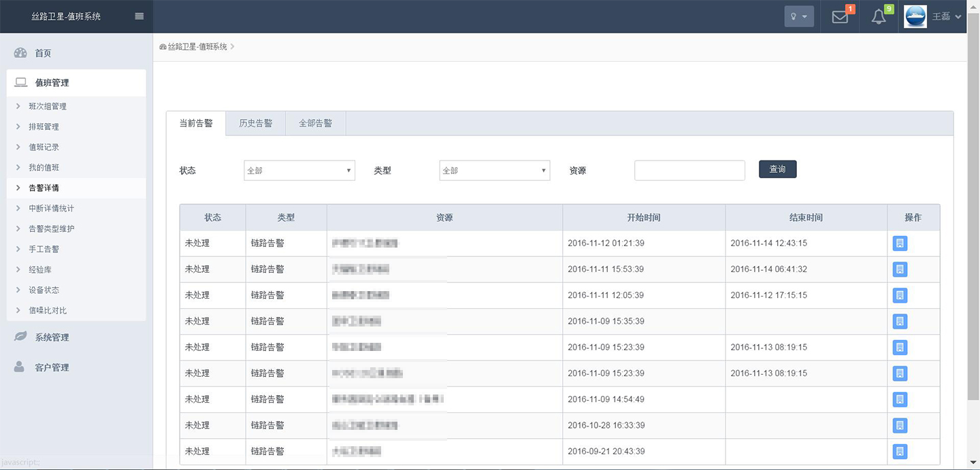Go to 中断详情统计 in sidebar

pyautogui.click(x=51, y=208)
